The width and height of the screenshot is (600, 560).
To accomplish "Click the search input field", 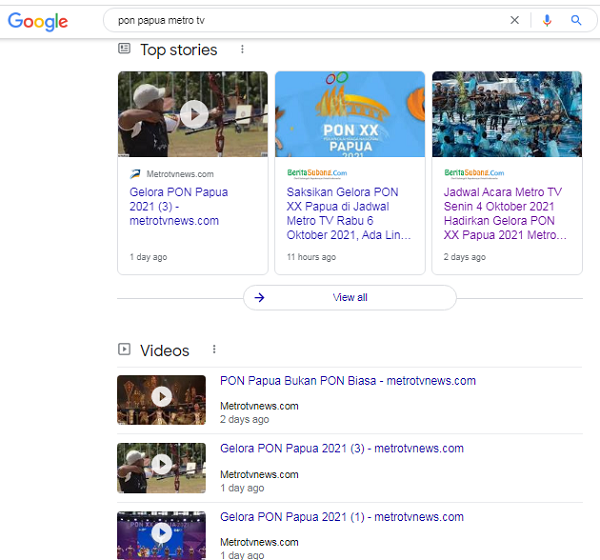I will [300, 20].
